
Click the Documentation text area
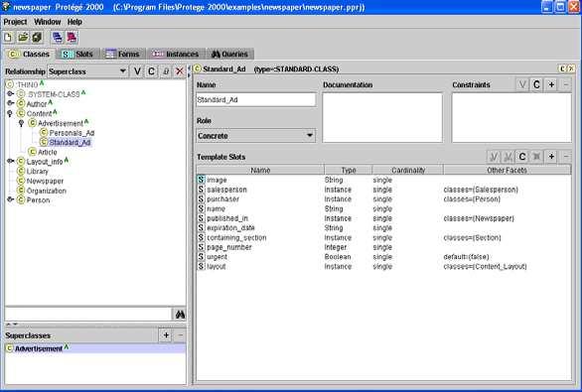coord(382,117)
